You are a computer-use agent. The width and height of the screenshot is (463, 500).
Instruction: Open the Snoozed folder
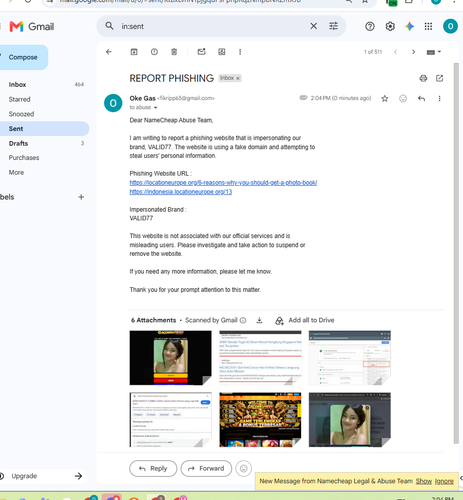pos(21,114)
